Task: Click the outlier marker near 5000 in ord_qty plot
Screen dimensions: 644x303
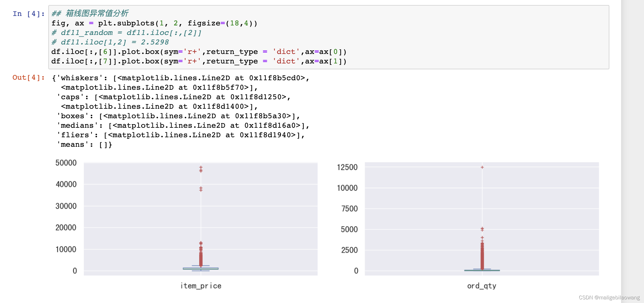Action: pos(482,229)
